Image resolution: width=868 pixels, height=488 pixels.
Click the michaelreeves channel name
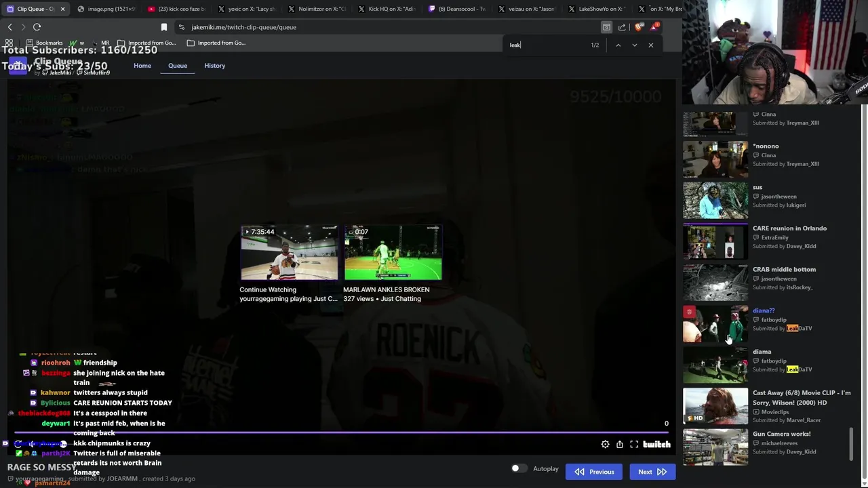click(779, 443)
